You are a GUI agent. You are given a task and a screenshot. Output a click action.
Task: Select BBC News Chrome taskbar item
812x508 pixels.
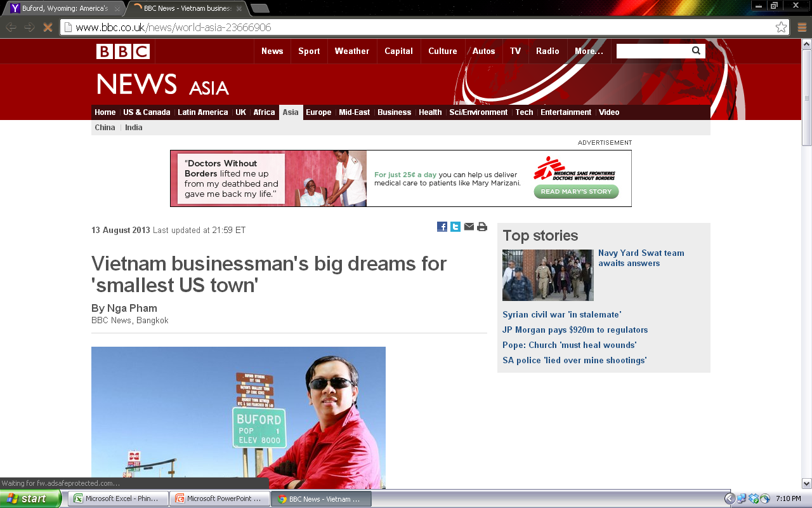pos(322,498)
